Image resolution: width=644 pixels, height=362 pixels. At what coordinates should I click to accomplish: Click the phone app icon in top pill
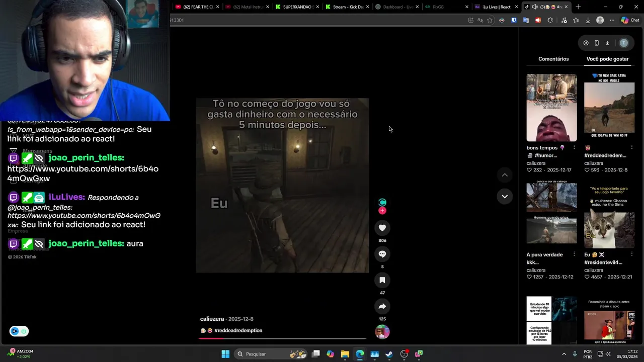[596, 43]
